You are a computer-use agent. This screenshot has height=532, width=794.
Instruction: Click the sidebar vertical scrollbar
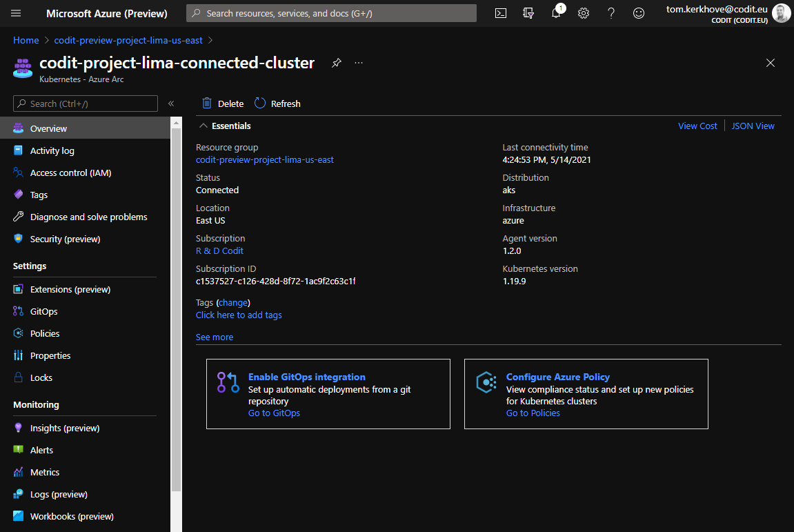[x=176, y=311]
